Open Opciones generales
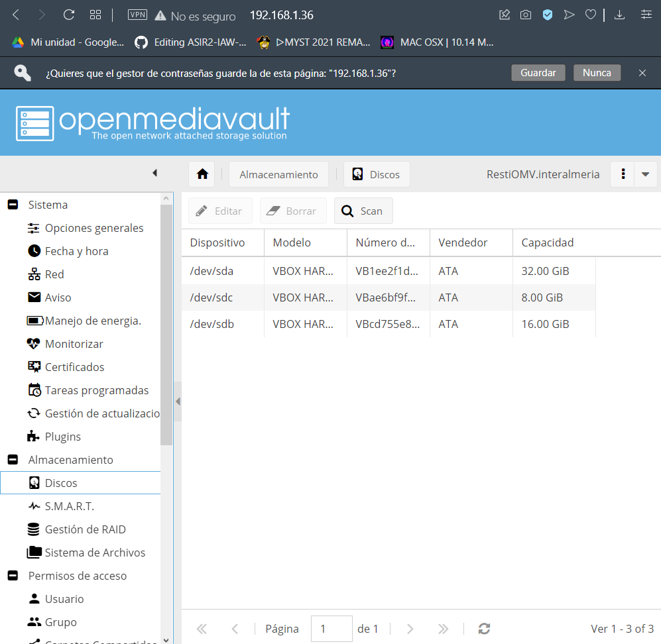The height and width of the screenshot is (644, 661). [x=86, y=228]
